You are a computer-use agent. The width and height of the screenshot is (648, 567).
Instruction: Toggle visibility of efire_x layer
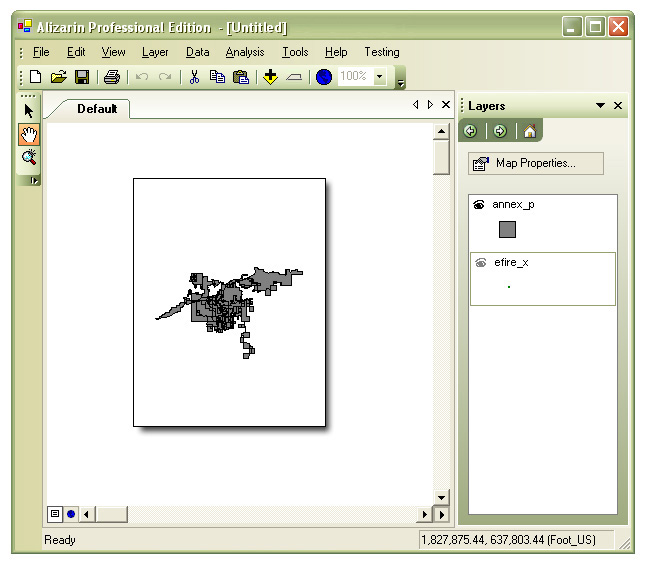481,263
